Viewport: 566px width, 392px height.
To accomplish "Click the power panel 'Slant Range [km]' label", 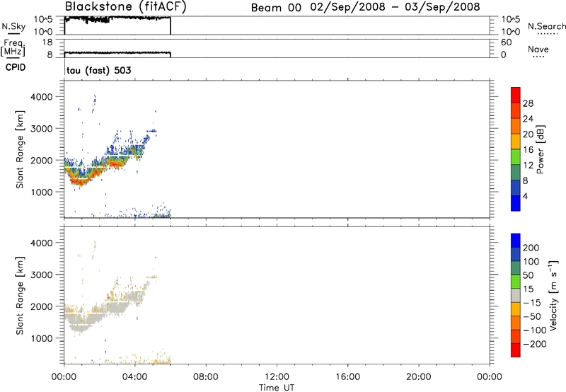I will (20, 149).
